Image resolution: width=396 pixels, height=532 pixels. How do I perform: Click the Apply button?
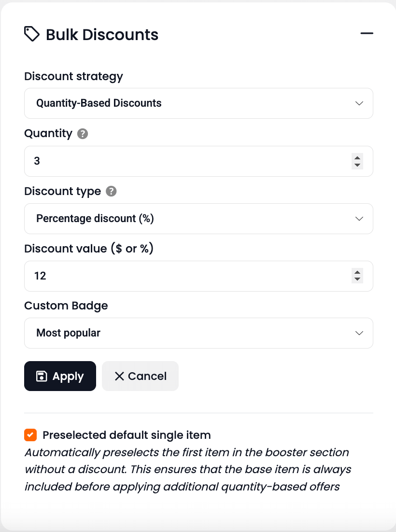tap(60, 376)
